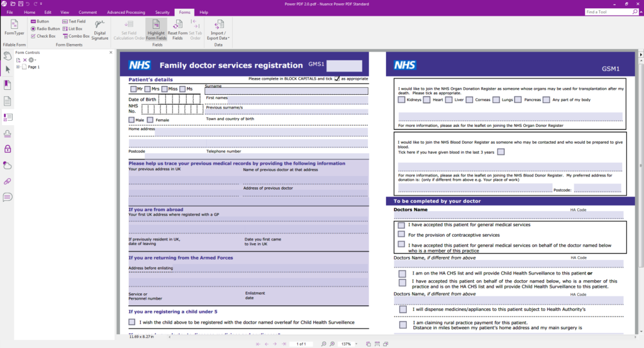Open the Links panel in left sidebar
The width and height of the screenshot is (644, 348).
point(8,182)
